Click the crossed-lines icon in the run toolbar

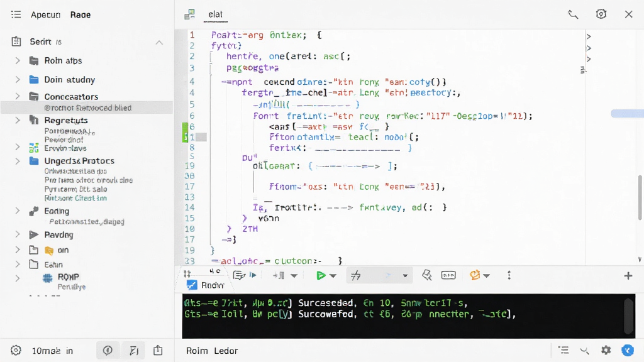356,275
